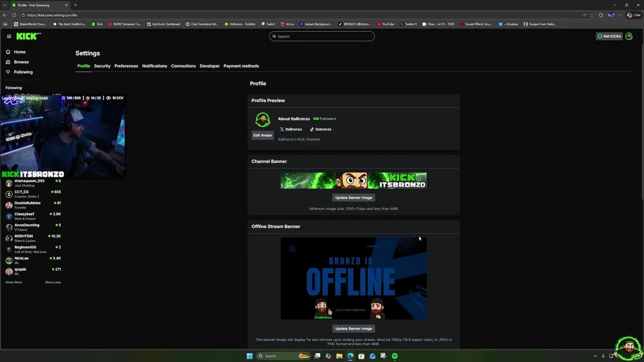Screen dimensions: 644x362
Task: Open NickLee channel avatar
Action: tap(9, 260)
